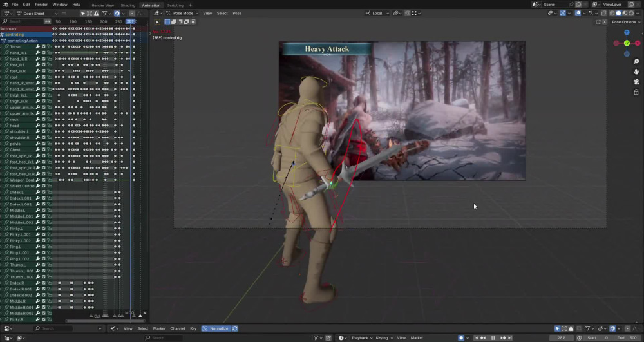This screenshot has height=342, width=644.
Task: Click the Z axis on navigation gizmo
Action: [x=627, y=32]
